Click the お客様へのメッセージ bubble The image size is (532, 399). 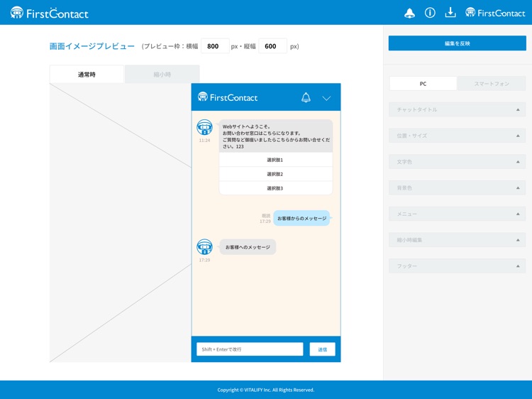[248, 247]
